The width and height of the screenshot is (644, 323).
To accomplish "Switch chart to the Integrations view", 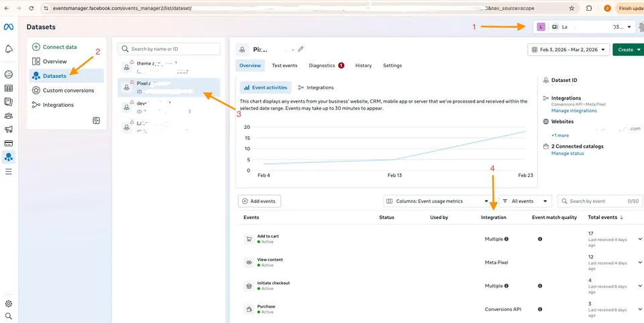I will pos(316,87).
